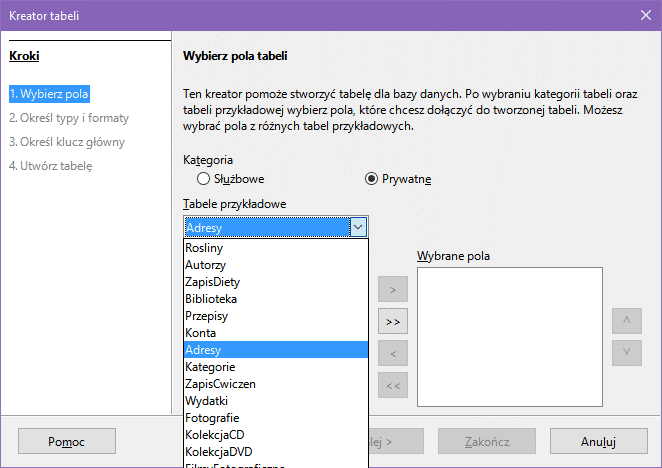Move selected field up with '^' button
This screenshot has height=468, width=662.
click(626, 321)
